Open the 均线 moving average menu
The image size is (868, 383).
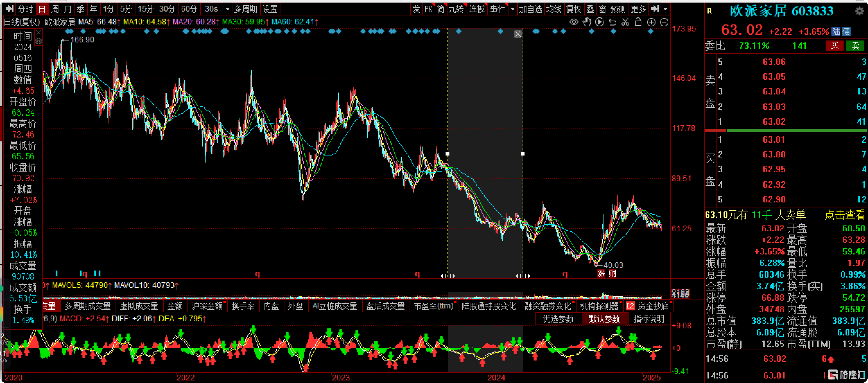(554, 9)
